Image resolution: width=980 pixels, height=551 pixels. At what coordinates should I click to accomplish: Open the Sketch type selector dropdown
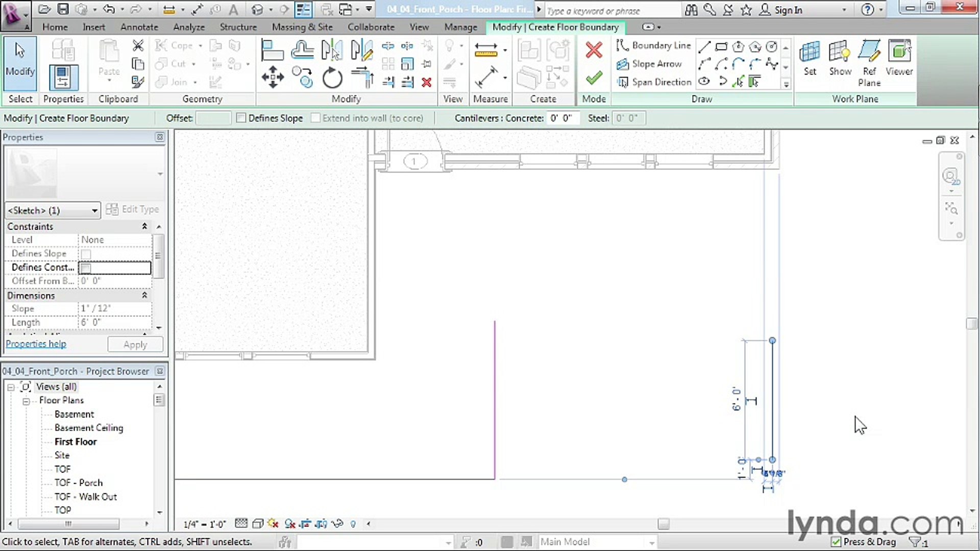94,210
